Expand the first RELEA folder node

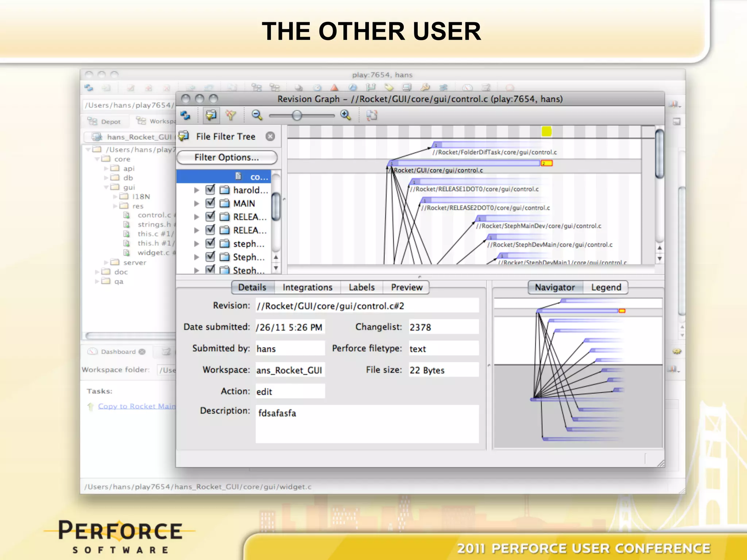(x=197, y=217)
